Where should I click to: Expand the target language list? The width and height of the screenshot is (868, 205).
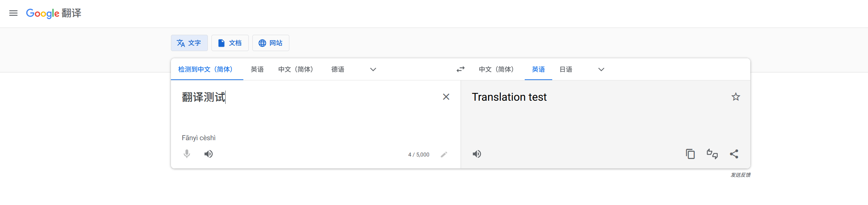601,70
